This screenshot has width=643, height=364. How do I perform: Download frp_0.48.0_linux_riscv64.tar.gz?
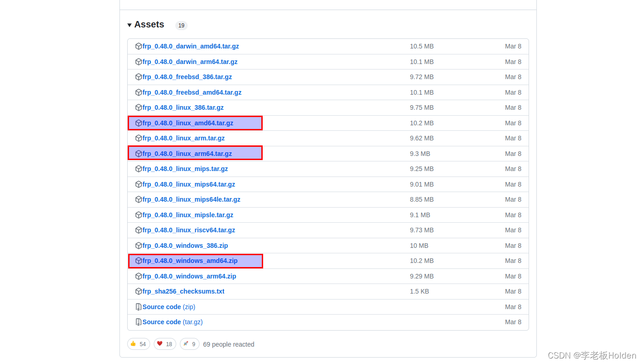189,230
